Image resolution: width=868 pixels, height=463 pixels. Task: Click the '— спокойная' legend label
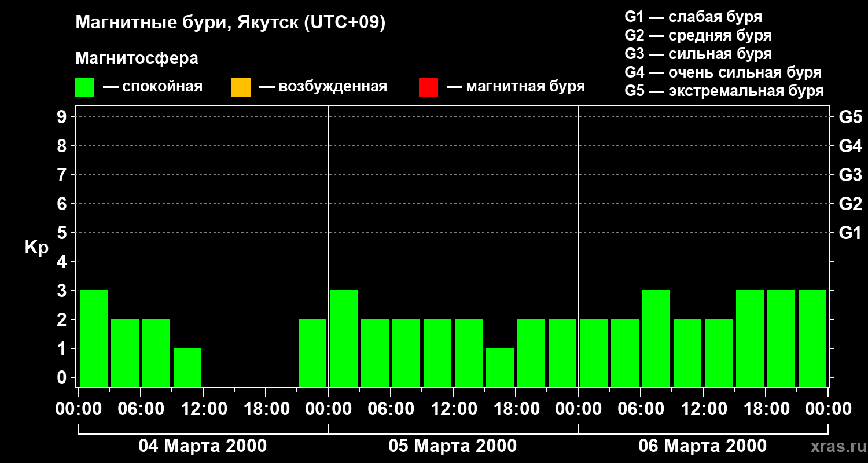(153, 87)
